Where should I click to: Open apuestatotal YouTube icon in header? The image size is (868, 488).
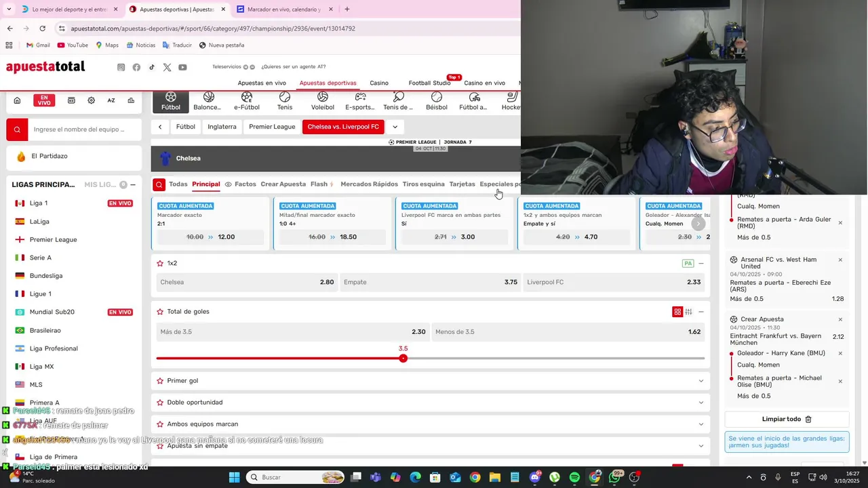[x=182, y=67]
